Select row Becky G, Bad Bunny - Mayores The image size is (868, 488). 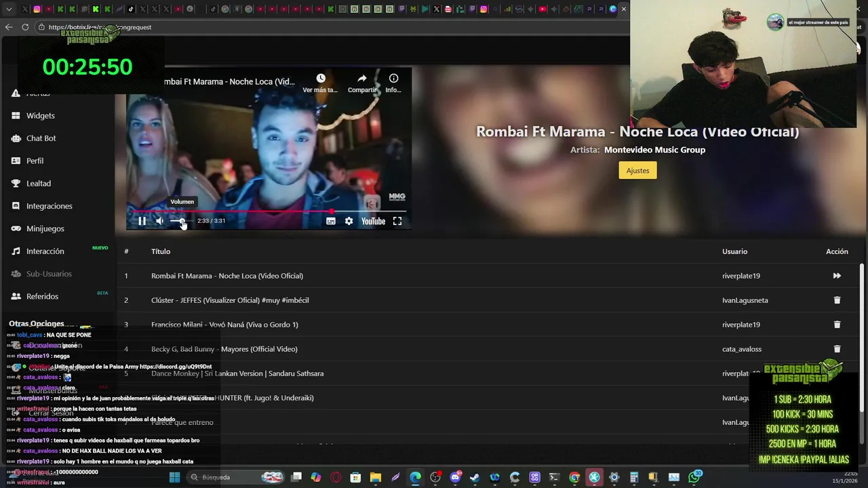click(488, 349)
